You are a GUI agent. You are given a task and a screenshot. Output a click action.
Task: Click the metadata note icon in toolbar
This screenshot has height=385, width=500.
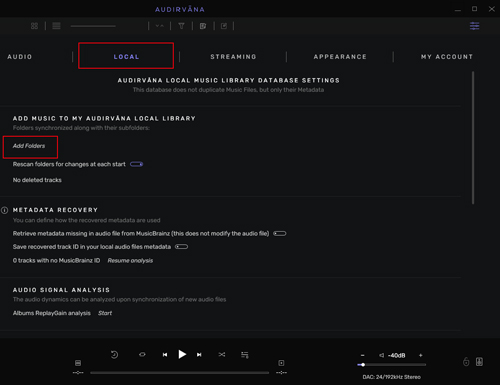[203, 26]
